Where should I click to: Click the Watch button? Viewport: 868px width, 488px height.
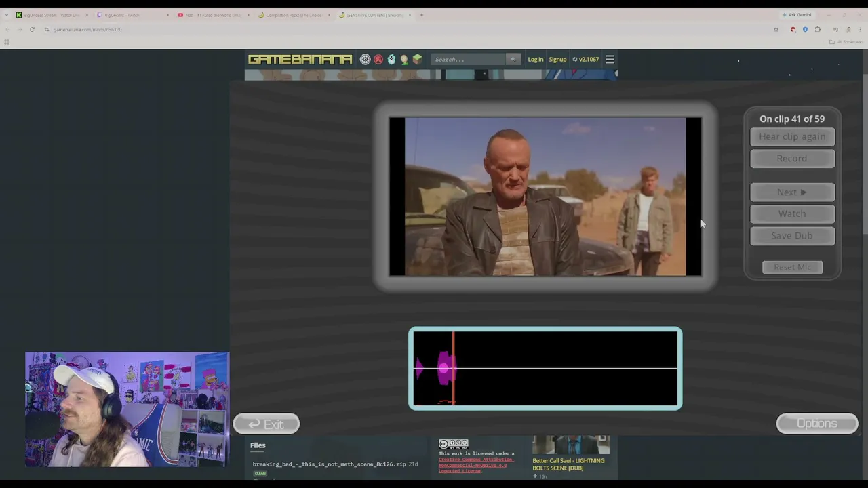[792, 214]
